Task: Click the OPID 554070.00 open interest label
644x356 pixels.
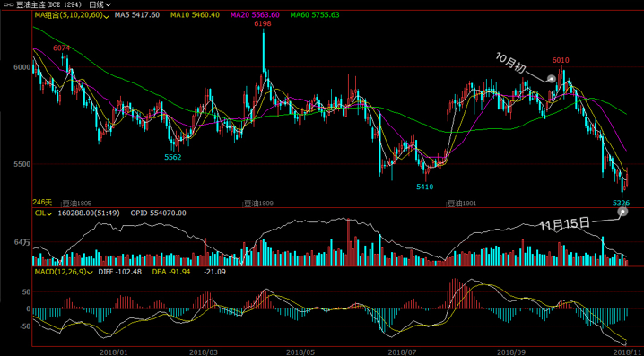Action: (158, 213)
